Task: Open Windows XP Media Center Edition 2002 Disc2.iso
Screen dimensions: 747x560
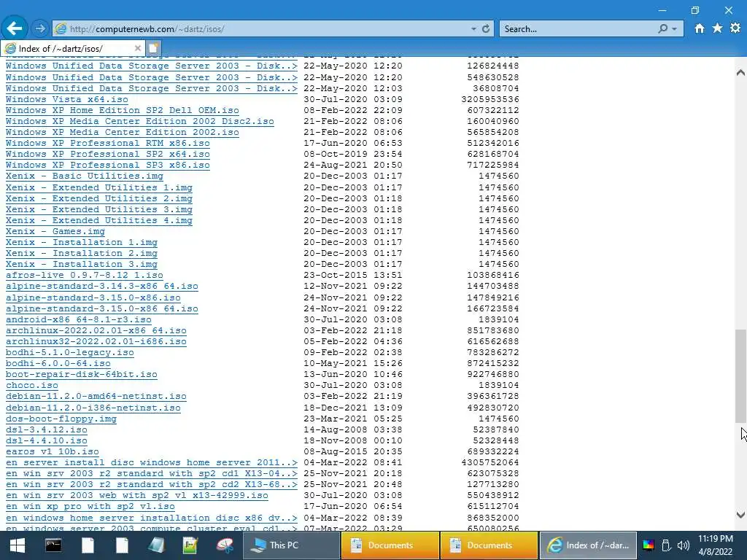Action: pos(140,122)
